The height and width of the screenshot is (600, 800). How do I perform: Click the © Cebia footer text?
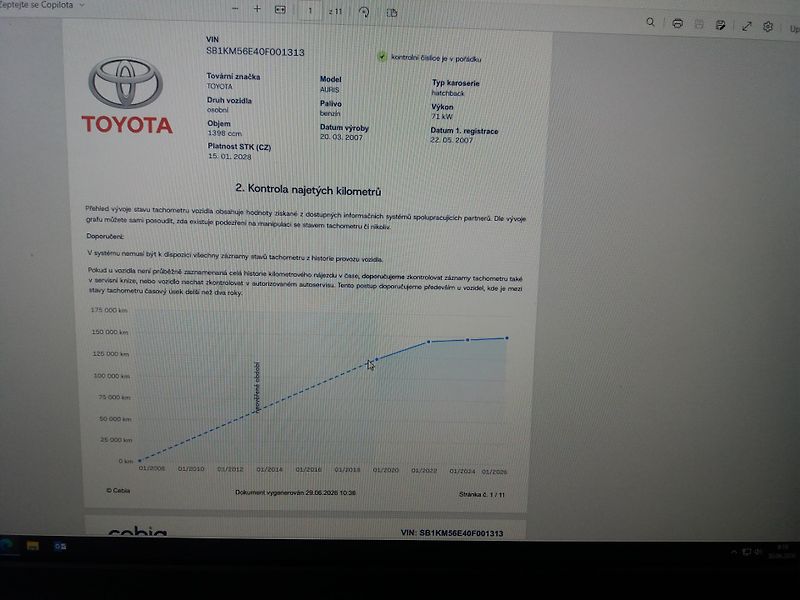[118, 490]
